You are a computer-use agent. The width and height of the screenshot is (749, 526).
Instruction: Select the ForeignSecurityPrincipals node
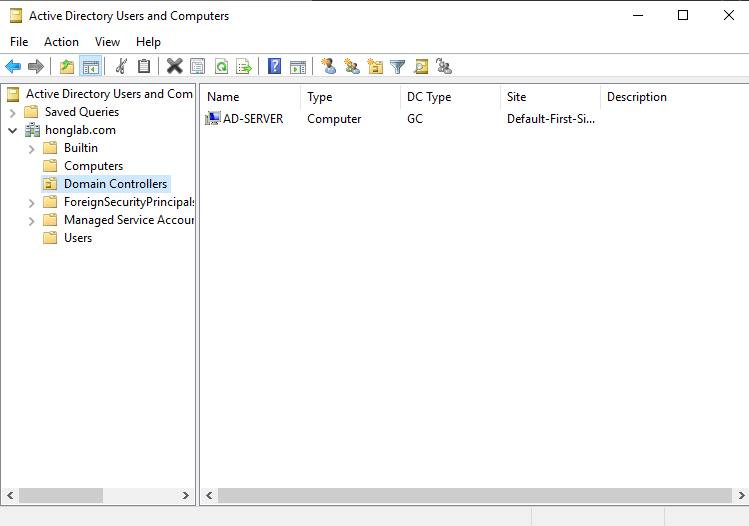pyautogui.click(x=129, y=202)
